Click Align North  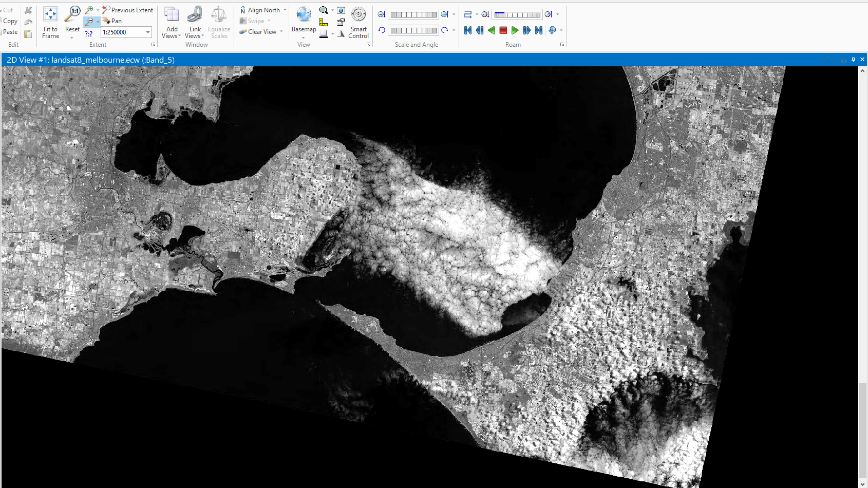pyautogui.click(x=260, y=10)
